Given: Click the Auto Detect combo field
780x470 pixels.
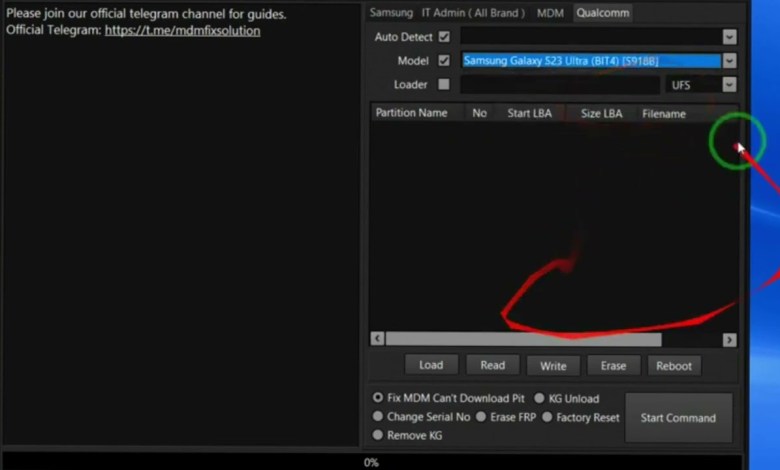Looking at the screenshot, I should [591, 37].
